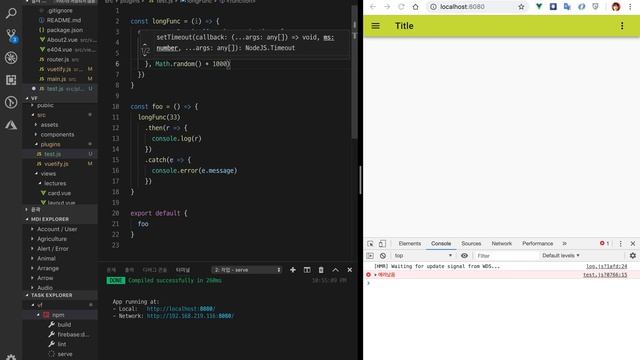Open the Extensions view
The width and height of the screenshot is (640, 360).
point(11,80)
